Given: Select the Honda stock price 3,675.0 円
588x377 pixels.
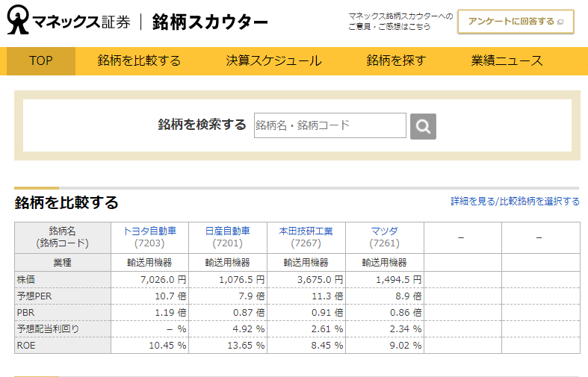Looking at the screenshot, I should [x=320, y=279].
